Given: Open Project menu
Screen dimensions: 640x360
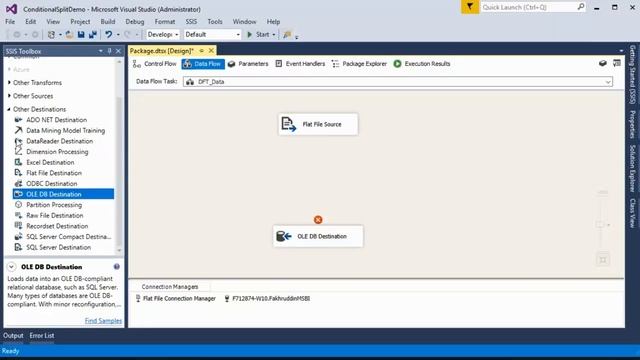Looking at the screenshot, I should point(80,22).
